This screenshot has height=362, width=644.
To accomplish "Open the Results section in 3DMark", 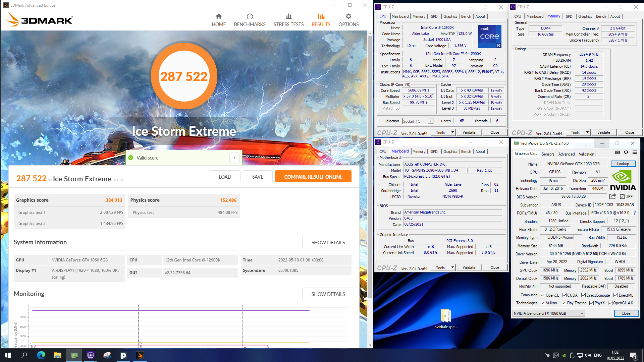I will (321, 20).
